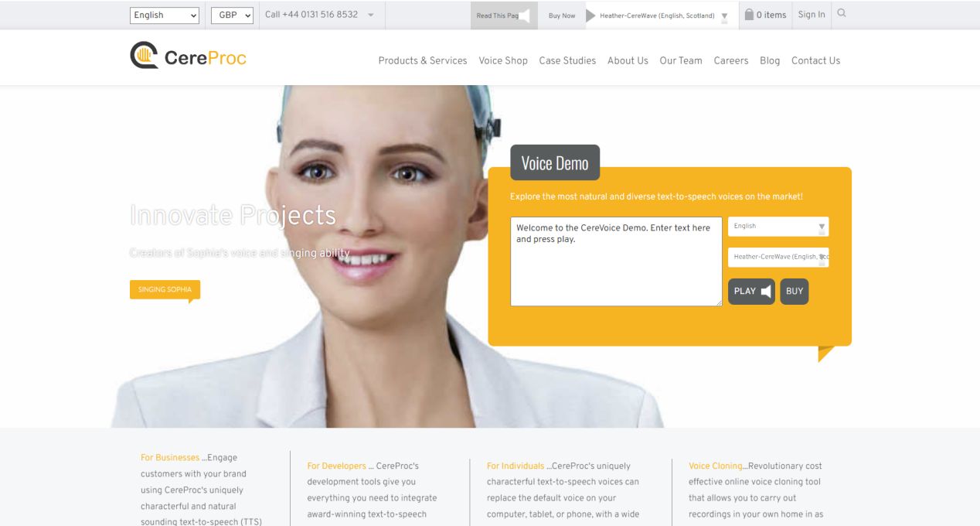Open the search magnifier icon

842,14
